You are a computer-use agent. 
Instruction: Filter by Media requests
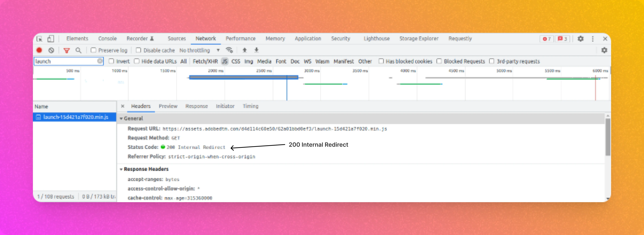(264, 61)
